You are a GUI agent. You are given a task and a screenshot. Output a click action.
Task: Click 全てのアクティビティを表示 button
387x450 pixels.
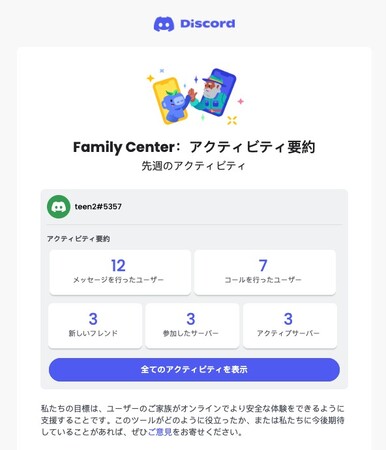point(194,370)
